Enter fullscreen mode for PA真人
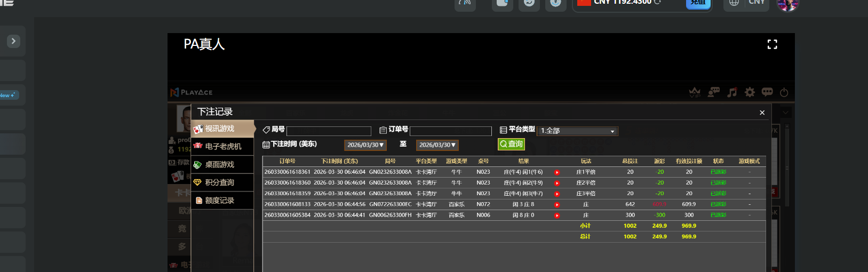The width and height of the screenshot is (868, 272). pos(772,44)
